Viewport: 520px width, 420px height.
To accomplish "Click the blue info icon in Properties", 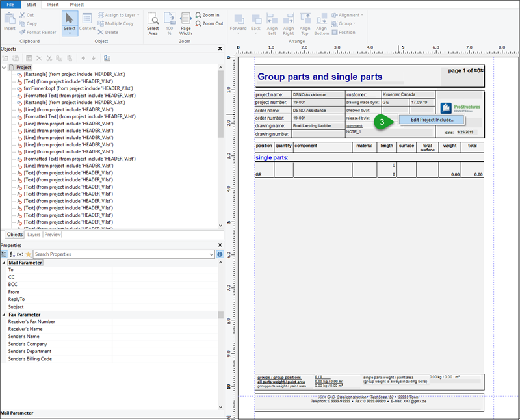I will coord(220,254).
